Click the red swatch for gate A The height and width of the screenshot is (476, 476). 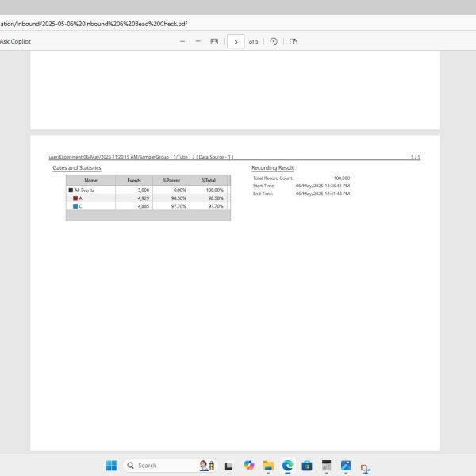[x=75, y=198]
